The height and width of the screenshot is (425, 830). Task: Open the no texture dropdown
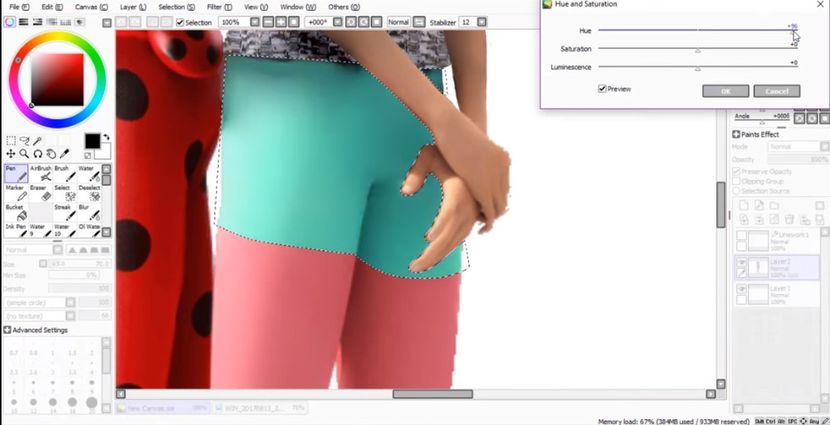pyautogui.click(x=70, y=316)
